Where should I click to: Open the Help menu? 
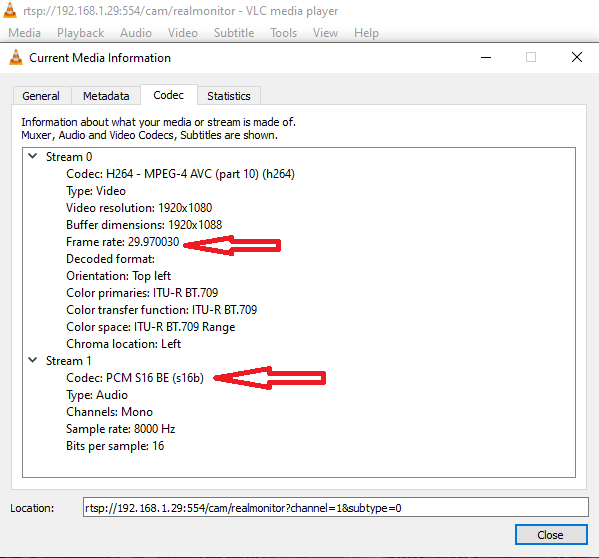coord(366,33)
